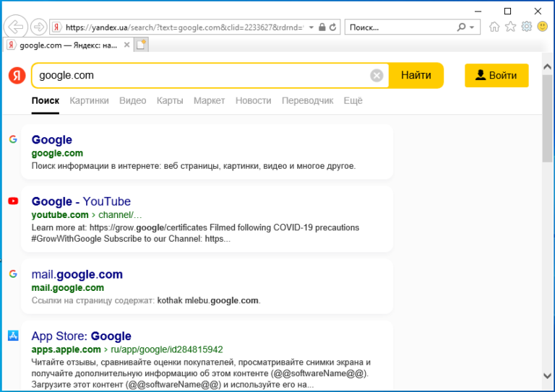
Task: Go forward with the browser forward arrow
Action: point(38,27)
